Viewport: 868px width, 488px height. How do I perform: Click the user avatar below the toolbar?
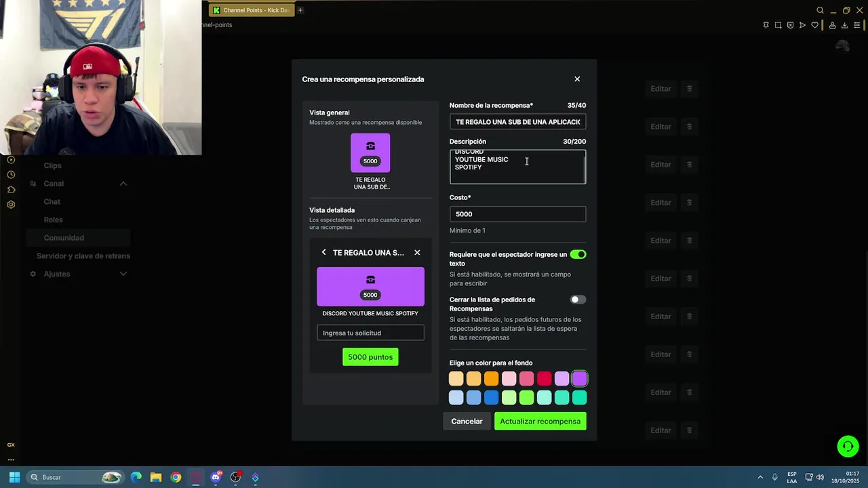pos(843,46)
